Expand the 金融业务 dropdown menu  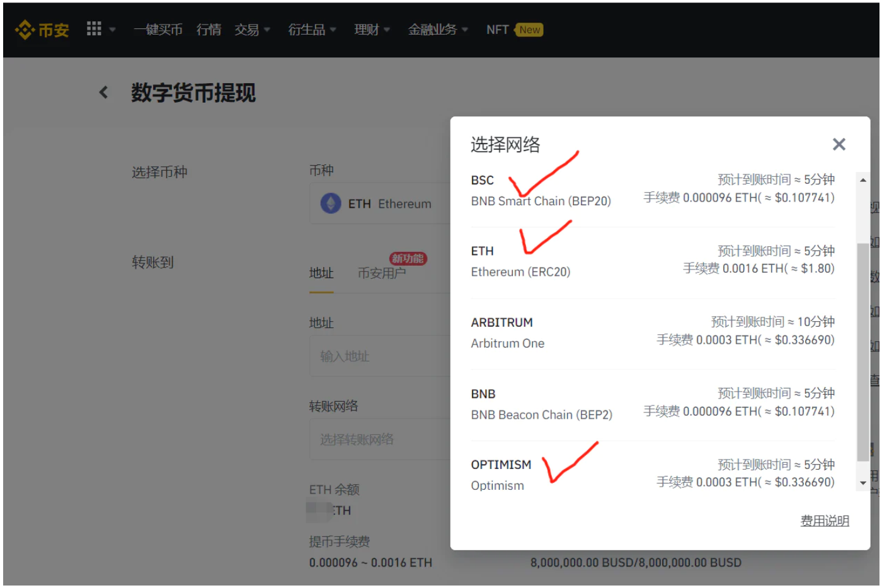pos(438,30)
